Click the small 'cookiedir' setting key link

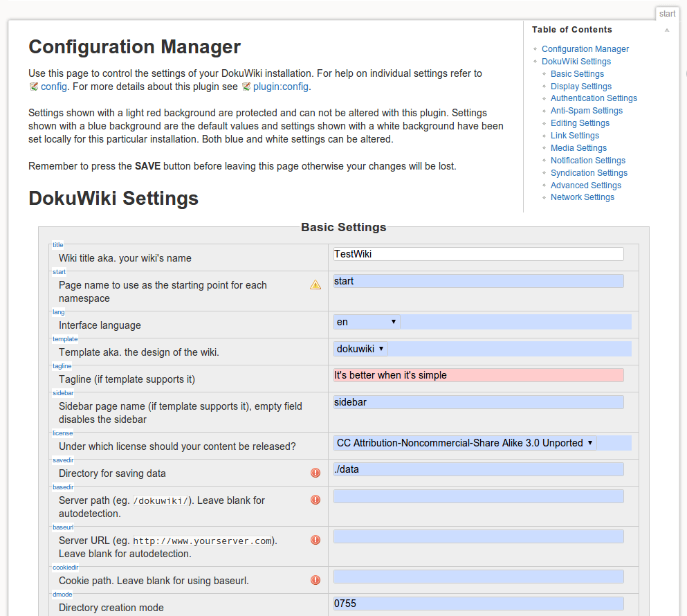coord(65,568)
